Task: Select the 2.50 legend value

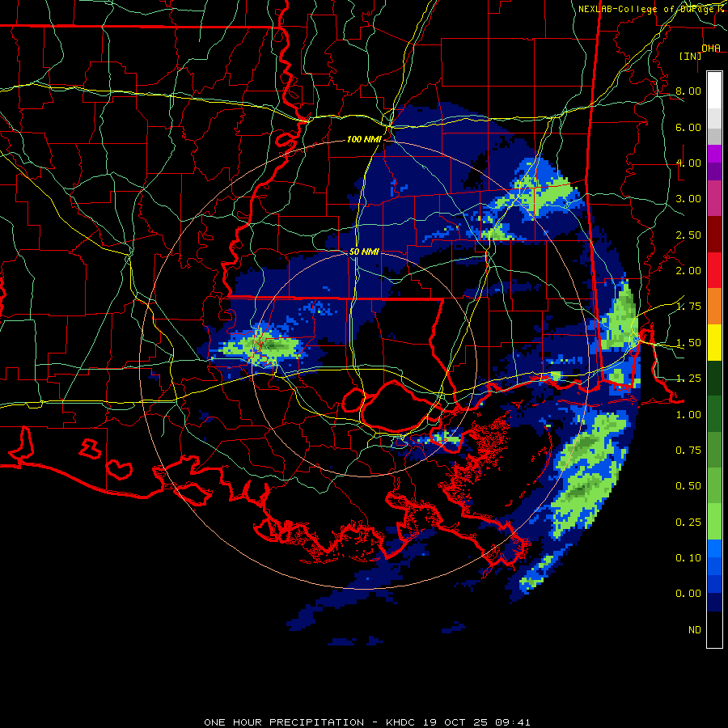Action: pos(688,235)
